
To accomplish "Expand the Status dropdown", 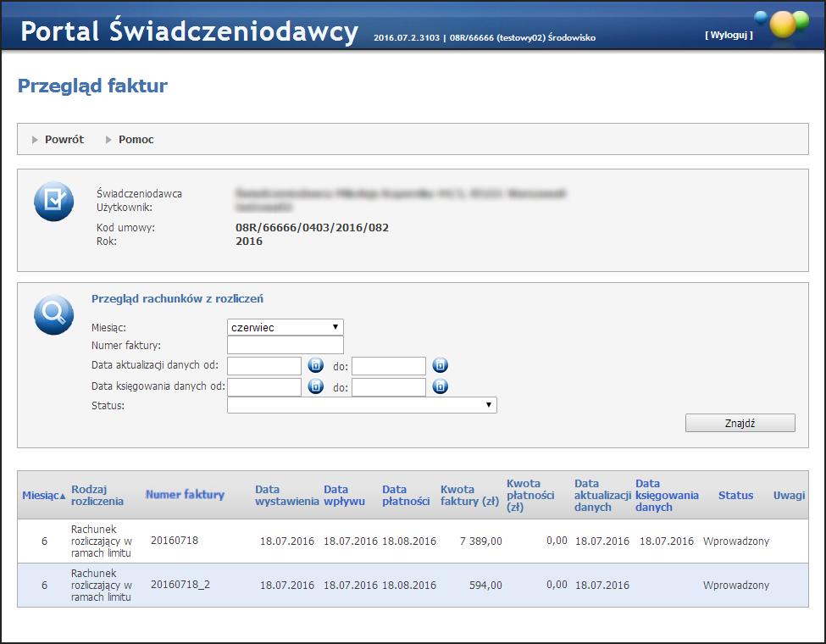I will (x=362, y=405).
